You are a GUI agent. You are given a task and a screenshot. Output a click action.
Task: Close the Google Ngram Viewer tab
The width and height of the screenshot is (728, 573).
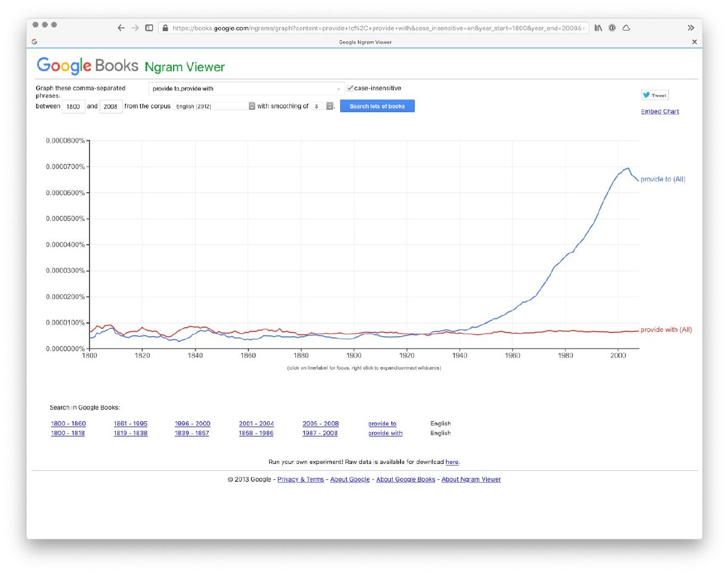tap(694, 42)
